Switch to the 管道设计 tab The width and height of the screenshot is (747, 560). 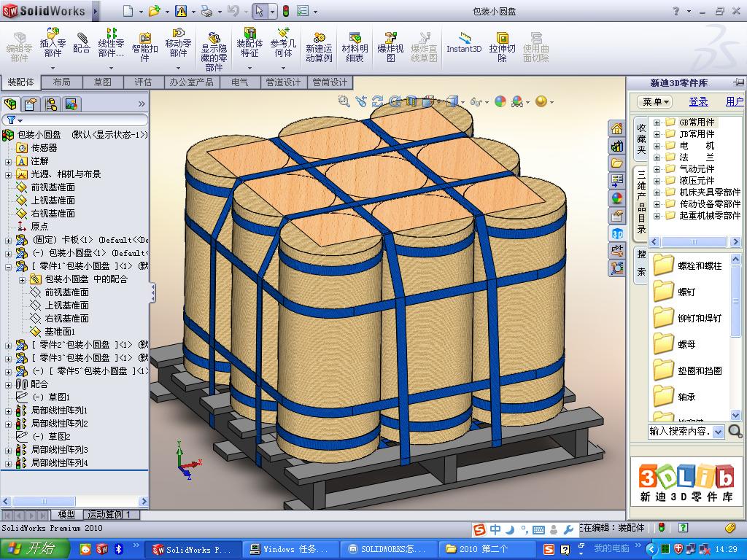[283, 82]
